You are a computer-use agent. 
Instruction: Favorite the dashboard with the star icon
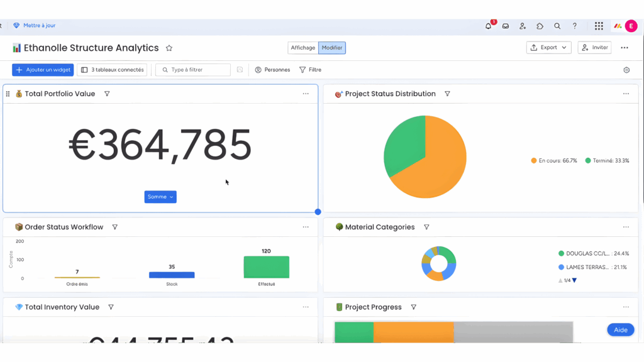[x=169, y=48]
